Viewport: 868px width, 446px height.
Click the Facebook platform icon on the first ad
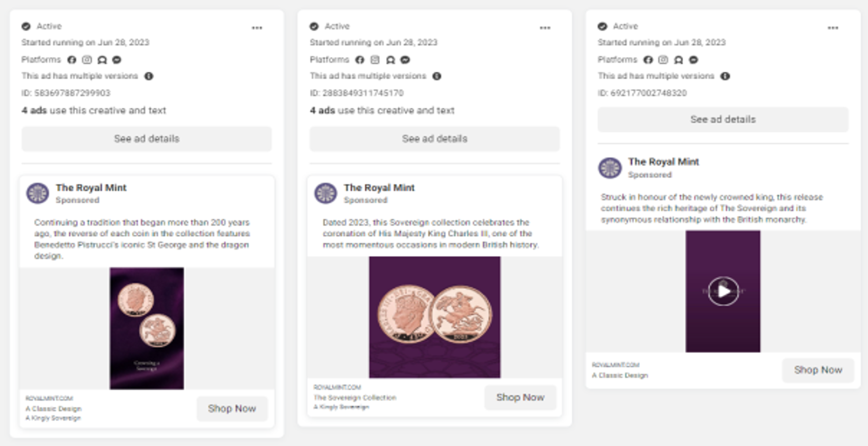(x=71, y=60)
